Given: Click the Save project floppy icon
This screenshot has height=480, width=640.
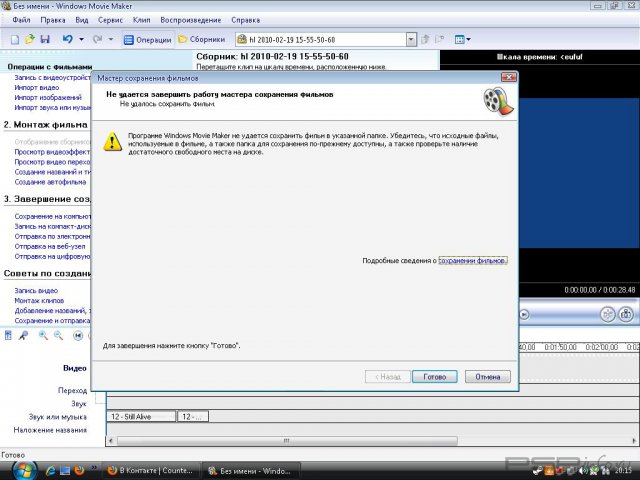Looking at the screenshot, I should (x=45, y=39).
